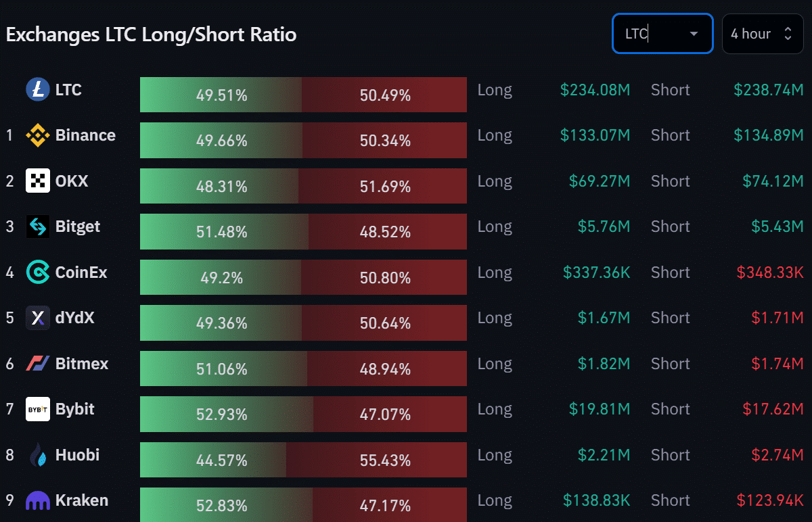Click the Exchanges LTC Long/Short Ratio title
This screenshot has height=522, width=812.
pos(150,34)
